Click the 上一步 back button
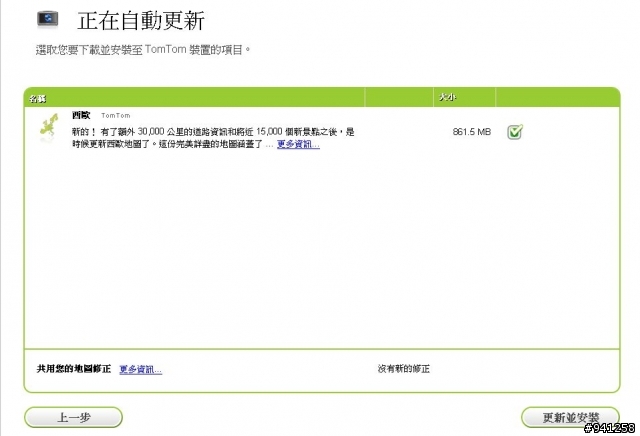Viewport: 640px width, 436px height. [73, 417]
